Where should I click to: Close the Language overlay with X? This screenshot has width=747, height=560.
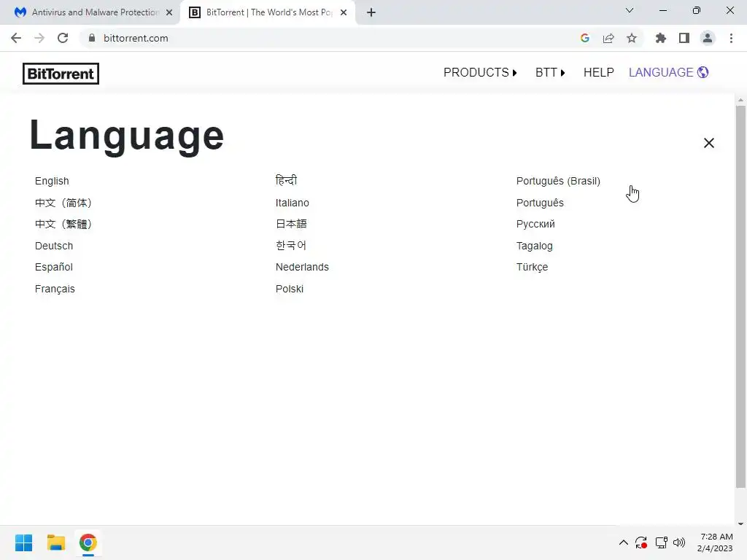708,143
